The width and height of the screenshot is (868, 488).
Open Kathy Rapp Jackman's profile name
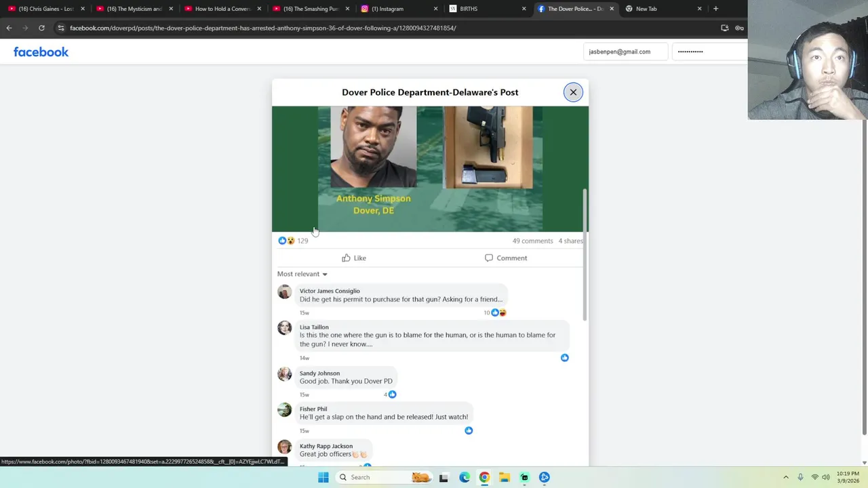click(326, 446)
